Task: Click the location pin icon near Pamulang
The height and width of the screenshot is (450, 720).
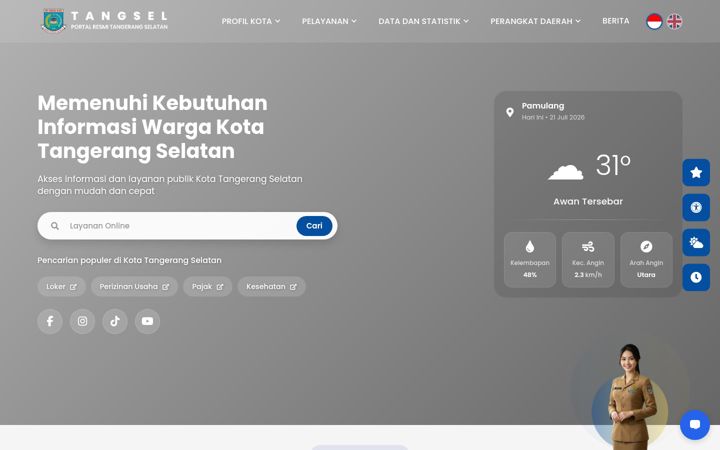Action: point(510,112)
